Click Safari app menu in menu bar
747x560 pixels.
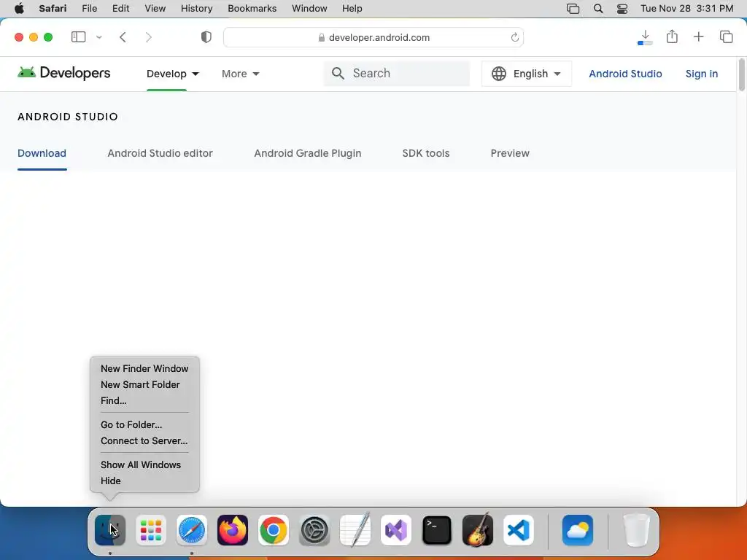(53, 9)
